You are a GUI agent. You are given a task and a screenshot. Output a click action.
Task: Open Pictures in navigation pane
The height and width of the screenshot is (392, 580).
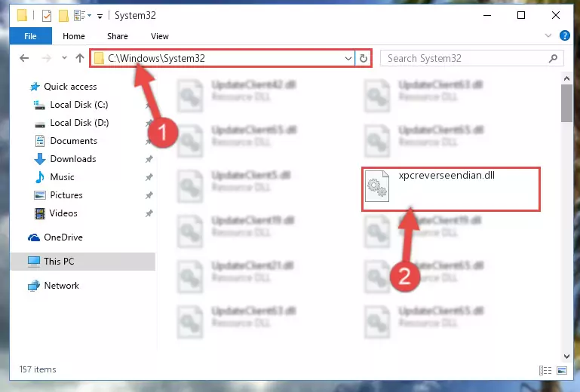click(66, 195)
